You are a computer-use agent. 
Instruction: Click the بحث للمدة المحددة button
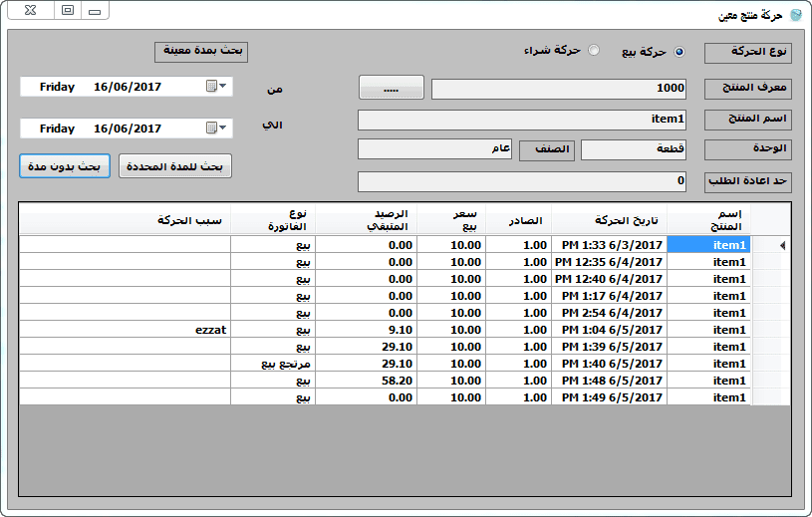pyautogui.click(x=175, y=166)
